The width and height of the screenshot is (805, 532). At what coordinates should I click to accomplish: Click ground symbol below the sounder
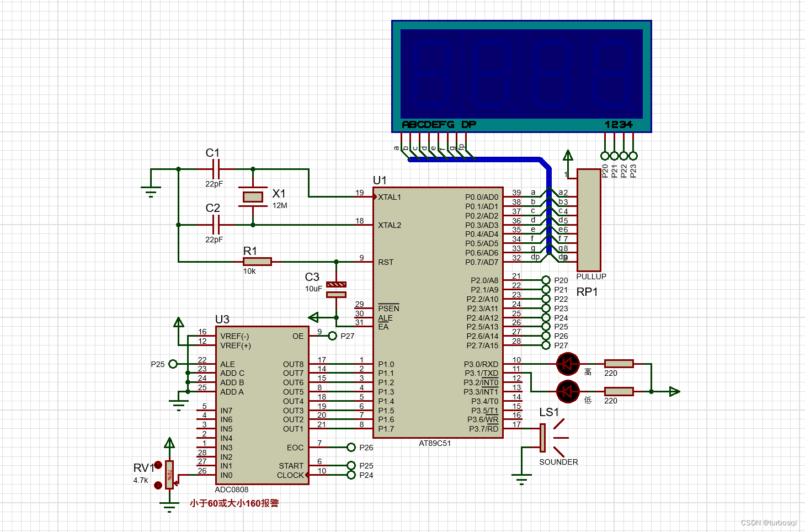click(x=521, y=479)
